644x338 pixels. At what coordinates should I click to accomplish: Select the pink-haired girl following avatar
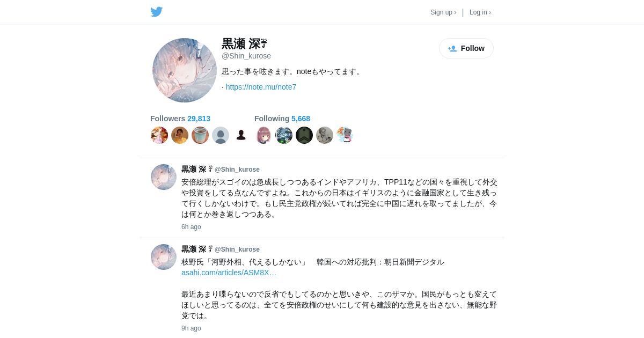point(264,135)
